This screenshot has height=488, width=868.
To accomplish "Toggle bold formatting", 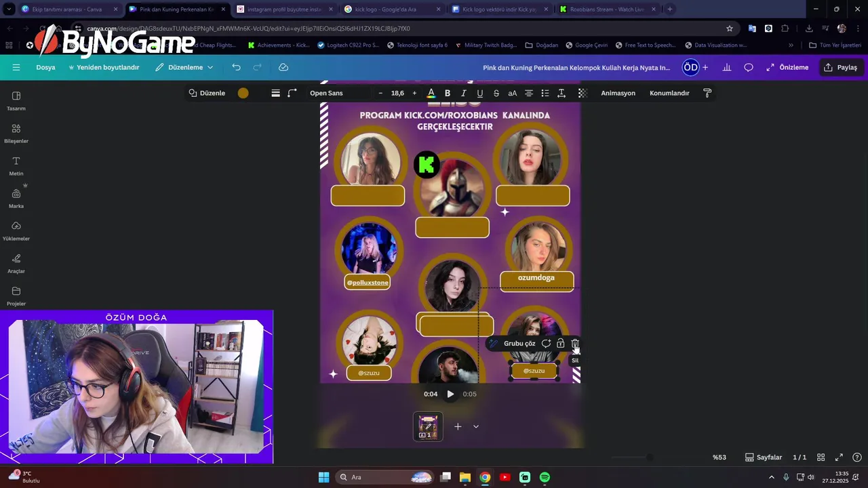I will (448, 93).
